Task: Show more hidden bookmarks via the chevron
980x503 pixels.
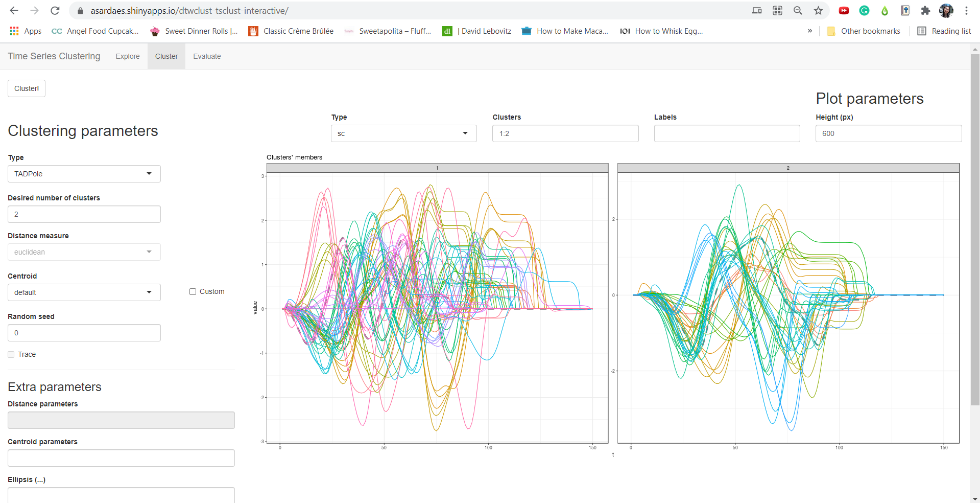Action: [x=809, y=31]
